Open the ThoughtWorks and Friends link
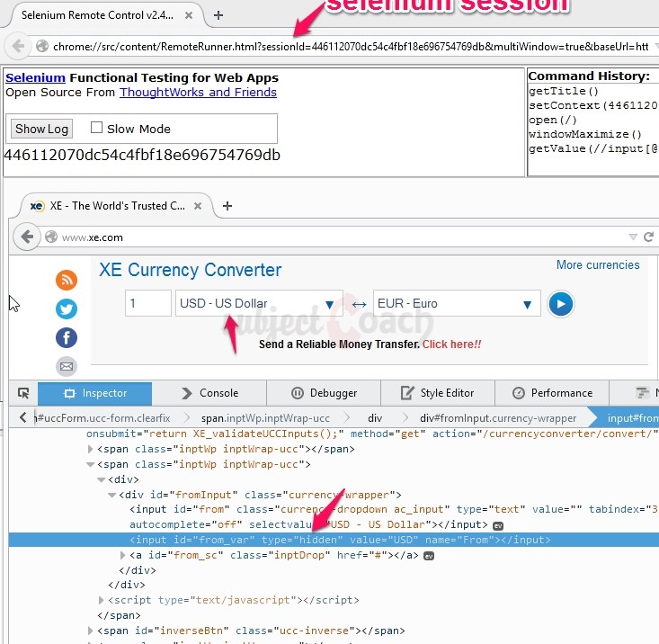 pyautogui.click(x=198, y=93)
